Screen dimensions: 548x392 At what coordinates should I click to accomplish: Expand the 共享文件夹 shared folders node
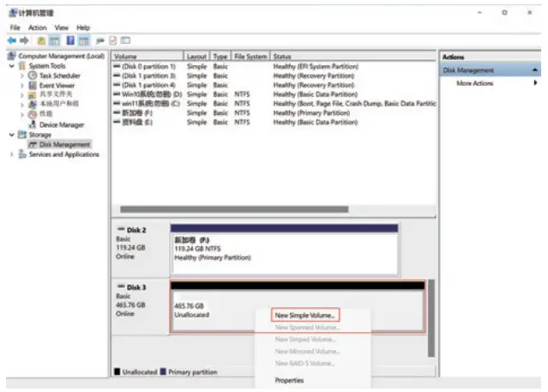[22, 94]
